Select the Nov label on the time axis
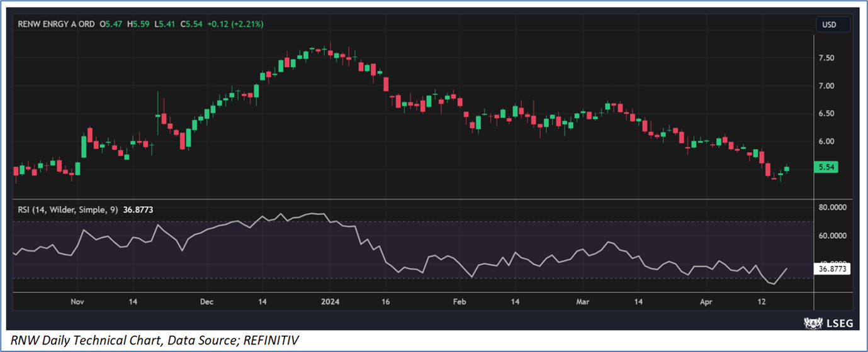Screen dimensions: 868x352 point(77,302)
